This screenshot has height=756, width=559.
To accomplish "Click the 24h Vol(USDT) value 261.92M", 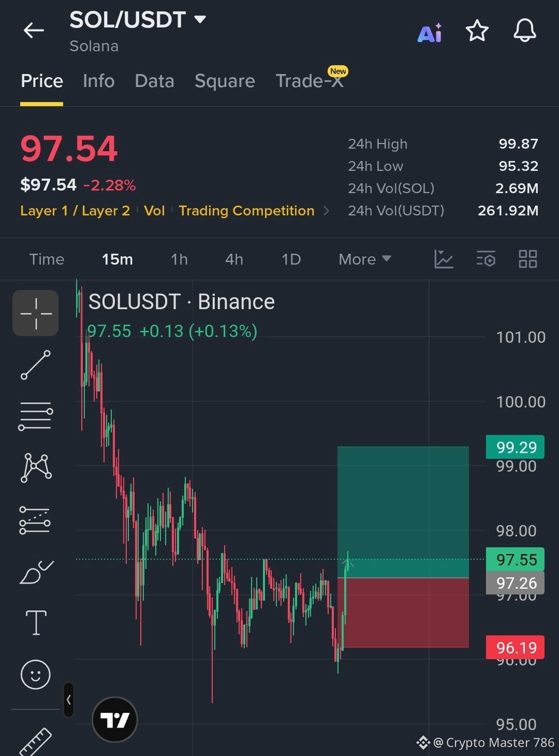I will coord(508,211).
